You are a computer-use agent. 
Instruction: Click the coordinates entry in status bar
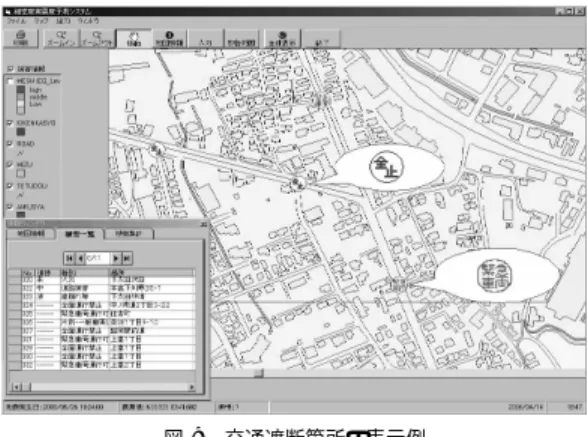pos(159,407)
